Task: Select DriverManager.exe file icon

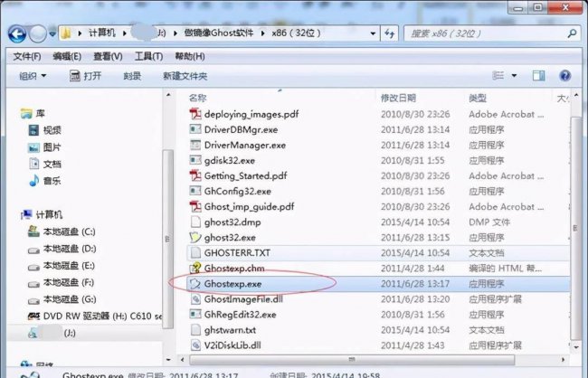Action: click(x=195, y=145)
